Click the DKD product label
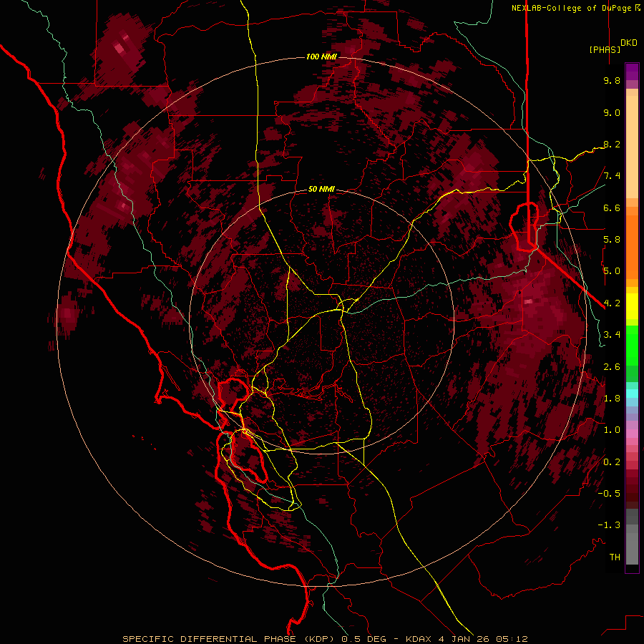 click(x=629, y=42)
